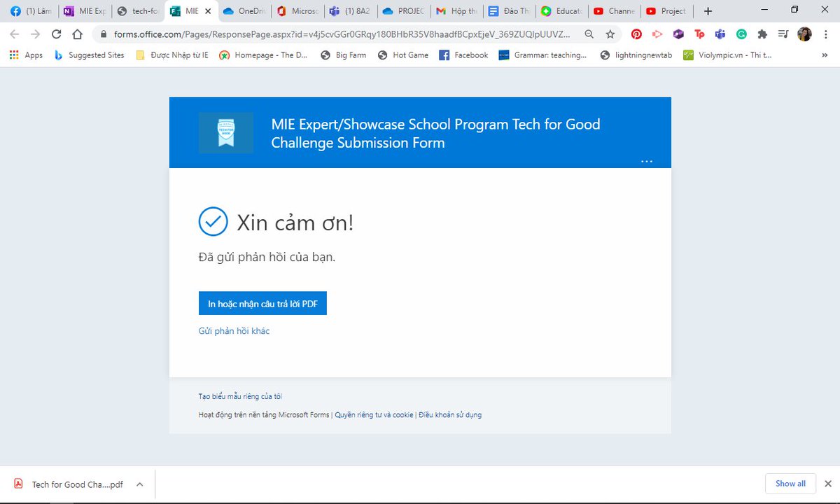Image resolution: width=840 pixels, height=504 pixels.
Task: Switch to the YouTube Project tab
Action: pos(668,11)
